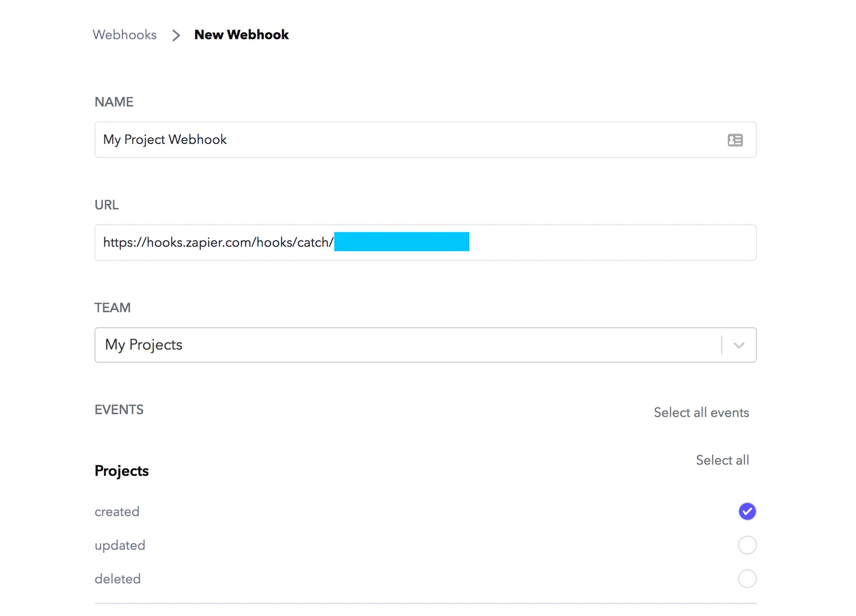The height and width of the screenshot is (616, 856).
Task: Click the blue redacted URL portion
Action: tap(402, 242)
